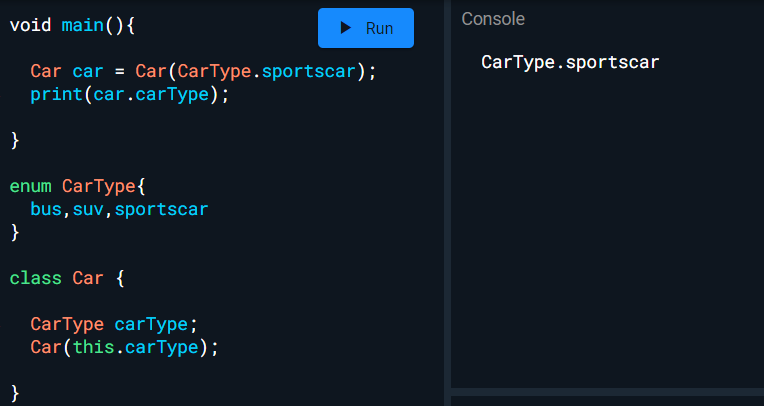Viewport: 764px width, 406px height.
Task: Click the 'void main(){' code line
Action: (x=72, y=25)
